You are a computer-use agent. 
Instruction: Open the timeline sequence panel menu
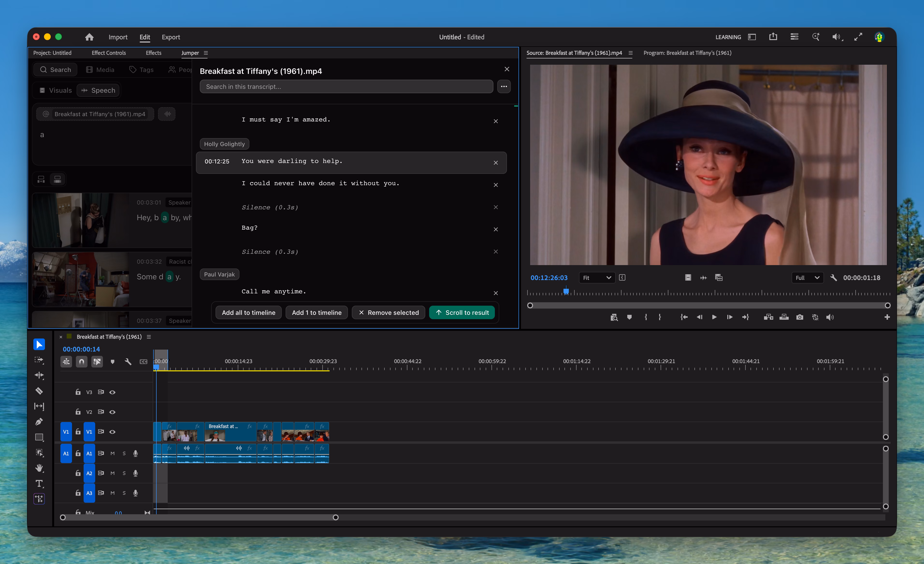point(149,337)
